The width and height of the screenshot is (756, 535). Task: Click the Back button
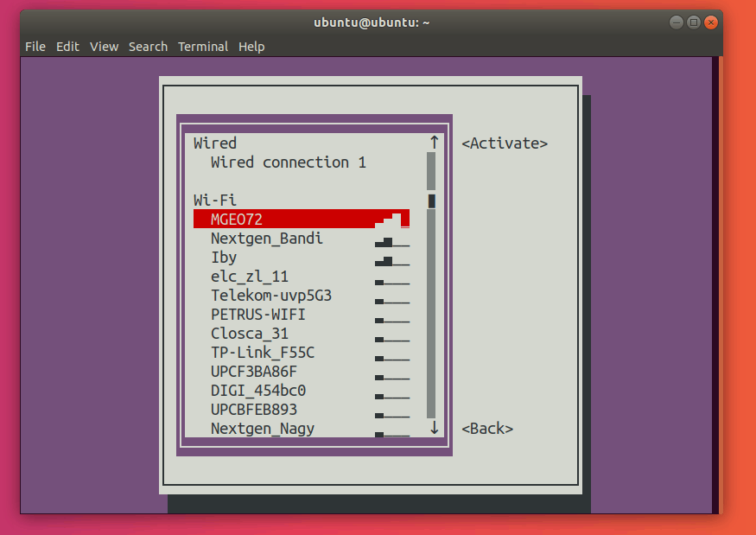(x=486, y=428)
